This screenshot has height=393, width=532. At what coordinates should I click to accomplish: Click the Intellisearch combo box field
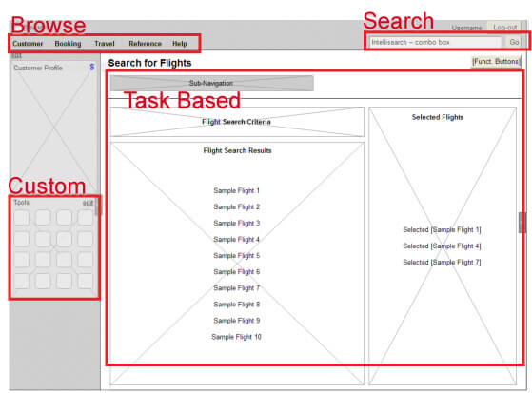(435, 42)
